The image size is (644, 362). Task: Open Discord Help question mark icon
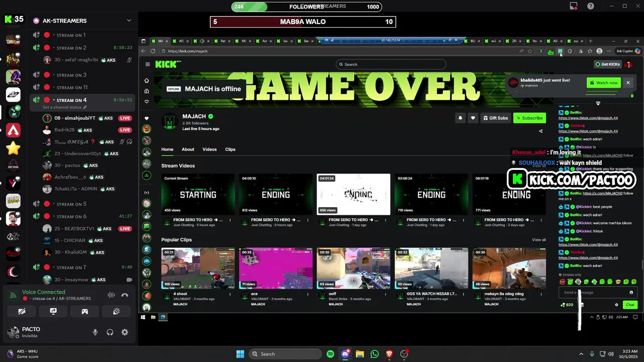coord(591,6)
